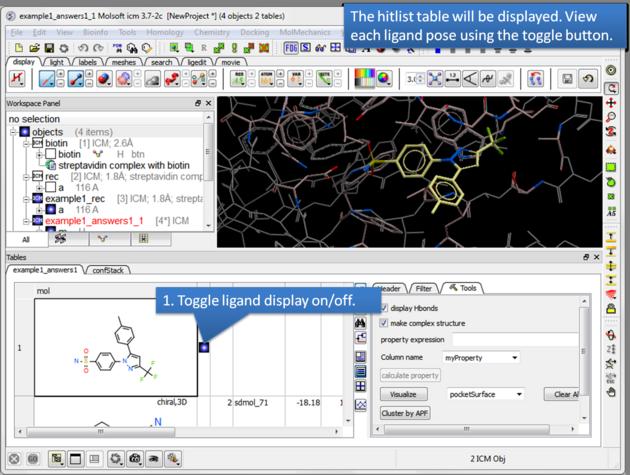Click the zoom magnifier icon in right sidebar
630x475 pixels.
tap(611, 117)
